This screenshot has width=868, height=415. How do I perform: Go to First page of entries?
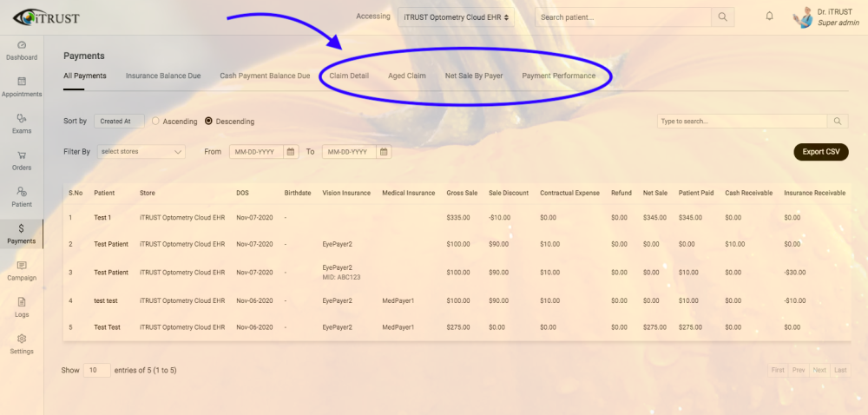[x=778, y=370]
